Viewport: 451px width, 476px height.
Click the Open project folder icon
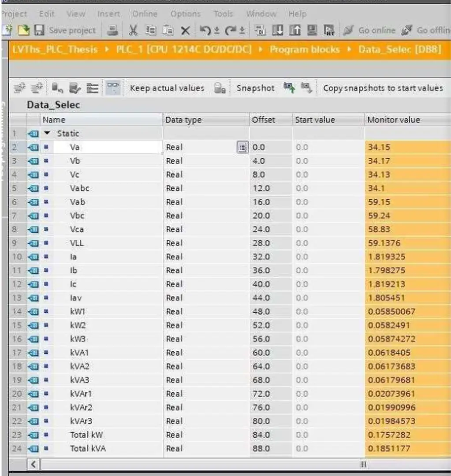tap(23, 30)
